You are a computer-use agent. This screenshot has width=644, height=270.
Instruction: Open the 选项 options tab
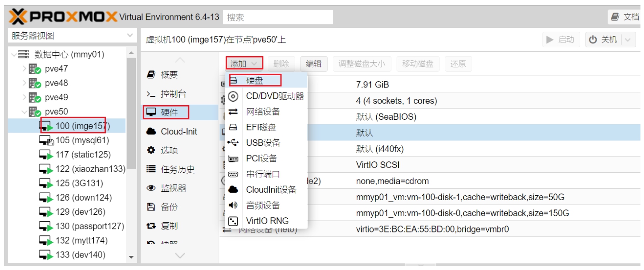(x=169, y=150)
